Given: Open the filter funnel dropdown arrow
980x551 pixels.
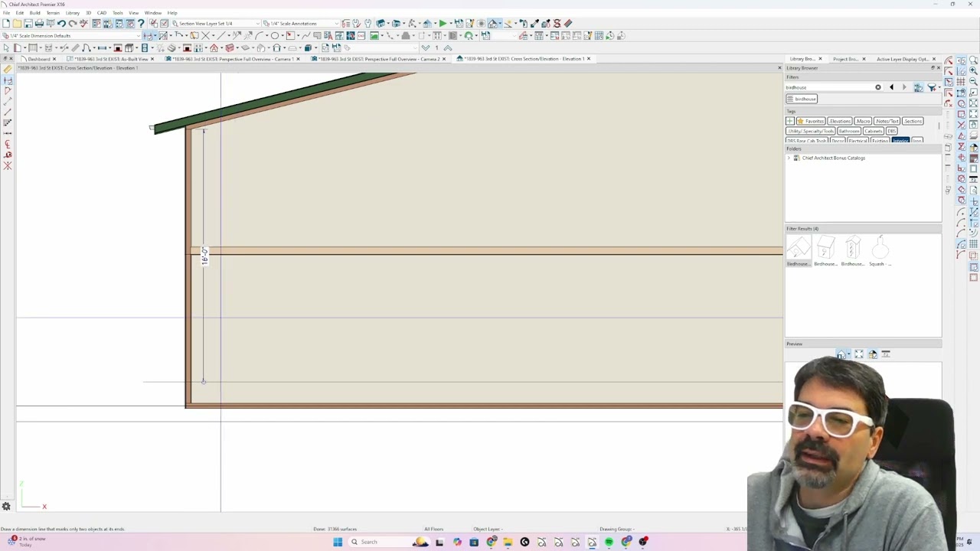Looking at the screenshot, I should 939,87.
